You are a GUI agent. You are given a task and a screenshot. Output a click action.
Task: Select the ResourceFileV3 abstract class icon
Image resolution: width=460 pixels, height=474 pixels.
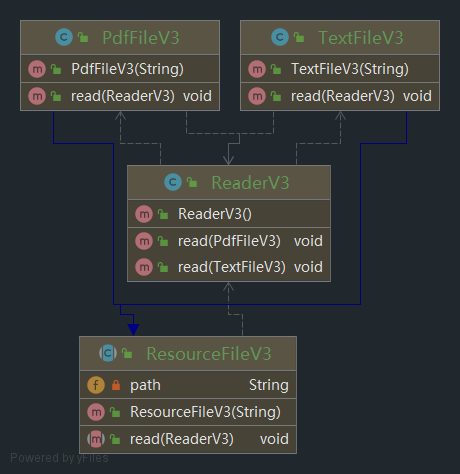coord(108,353)
